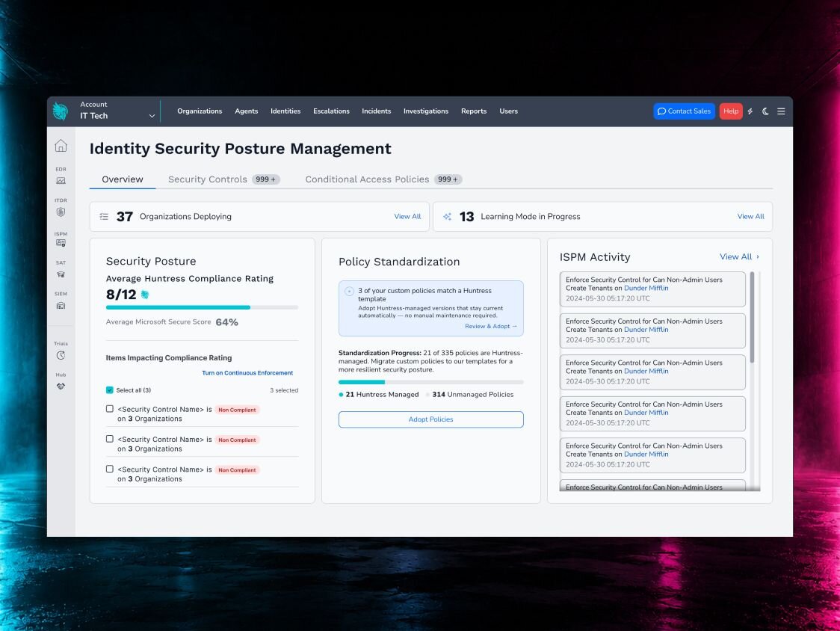Open the Identities menu

(285, 111)
